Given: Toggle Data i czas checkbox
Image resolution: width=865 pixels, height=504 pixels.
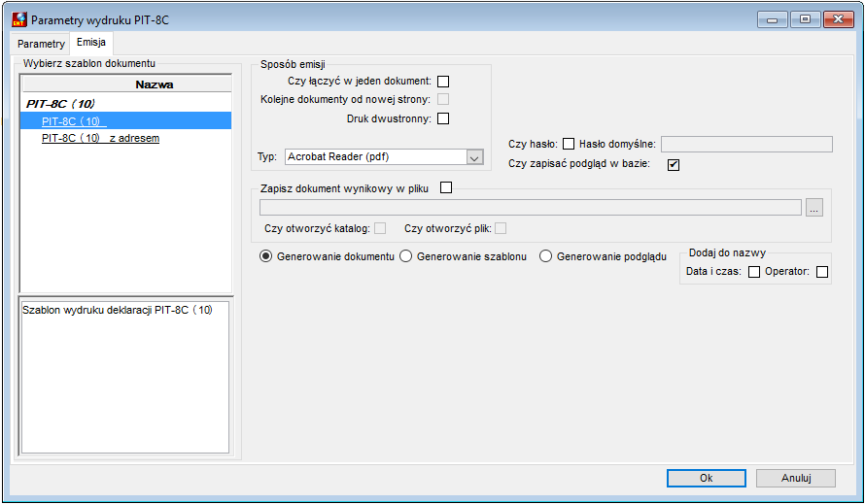Looking at the screenshot, I should 753,271.
